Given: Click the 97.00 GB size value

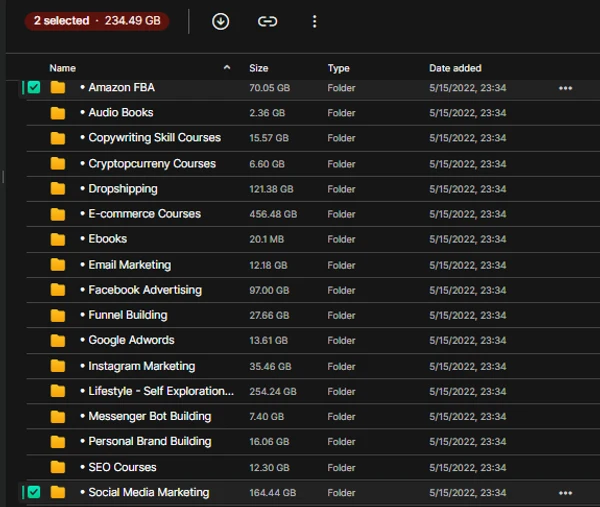Looking at the screenshot, I should [x=269, y=290].
